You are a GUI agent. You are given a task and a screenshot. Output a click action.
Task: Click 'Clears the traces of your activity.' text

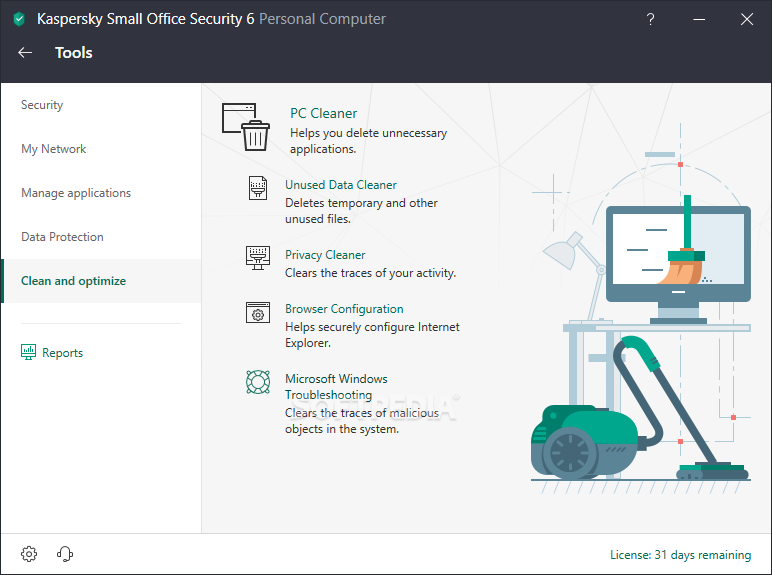click(371, 273)
